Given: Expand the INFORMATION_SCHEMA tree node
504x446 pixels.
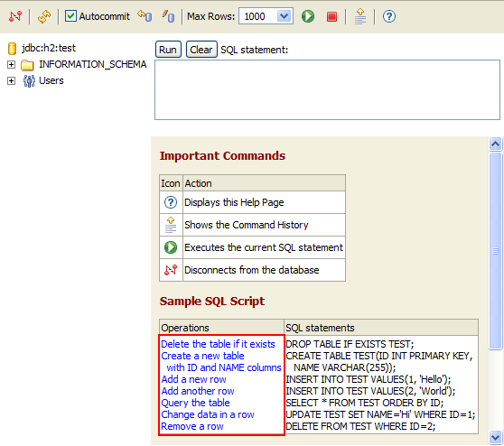Looking at the screenshot, I should [11, 65].
